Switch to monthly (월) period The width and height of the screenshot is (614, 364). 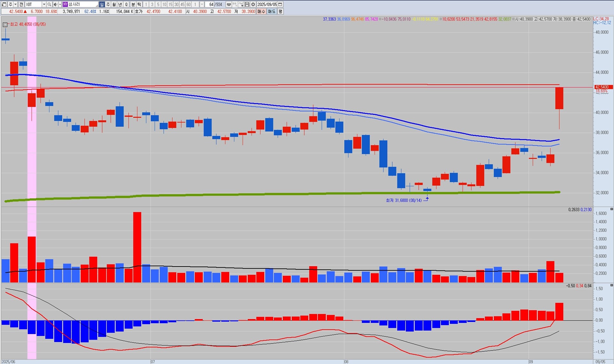(114, 4)
